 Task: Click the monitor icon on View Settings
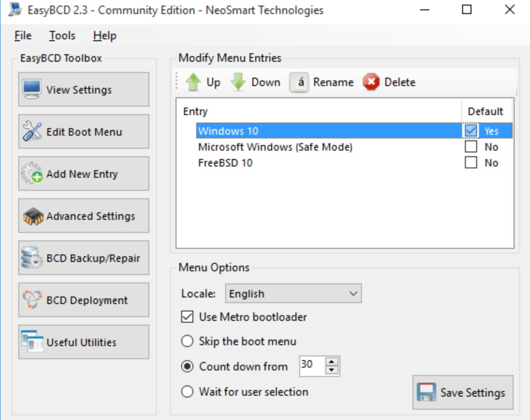(x=32, y=89)
